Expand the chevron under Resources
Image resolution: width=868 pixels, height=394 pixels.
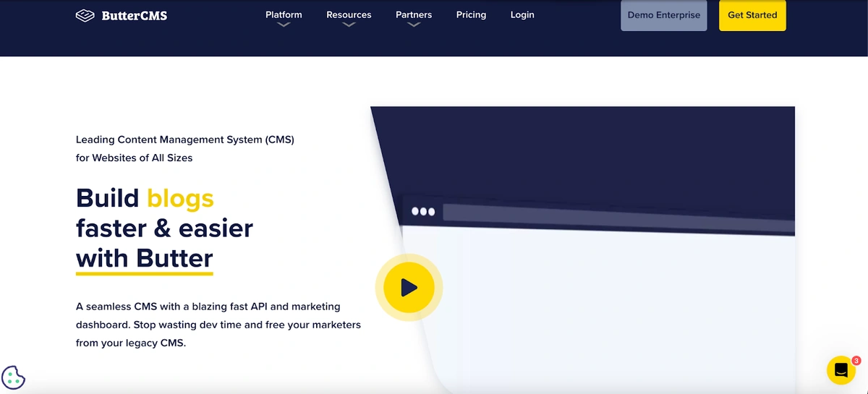pyautogui.click(x=349, y=25)
